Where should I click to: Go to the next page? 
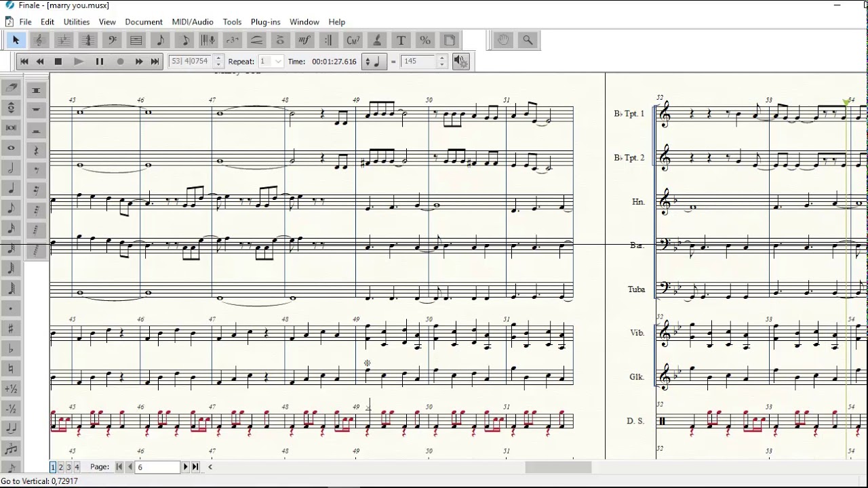185,467
